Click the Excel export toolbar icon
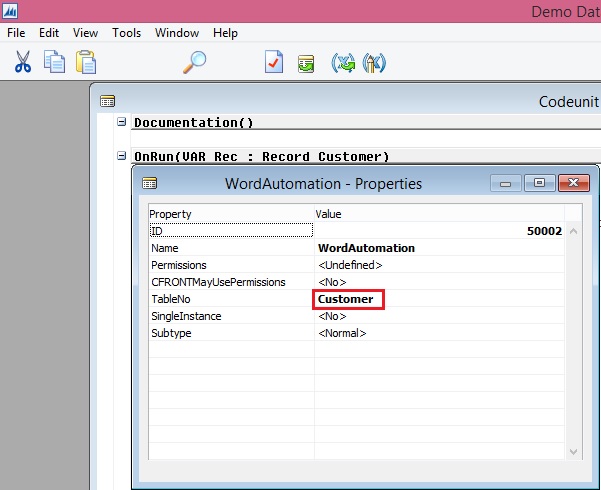The width and height of the screenshot is (601, 490). 343,62
